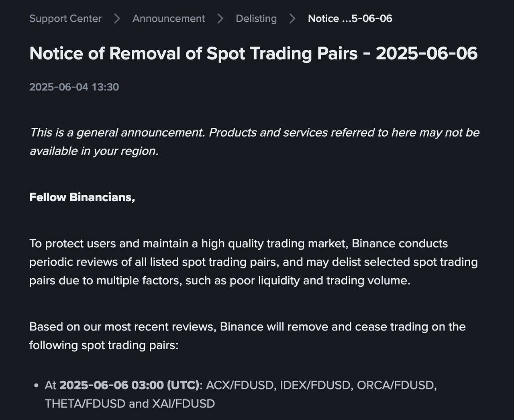Click the italic general announcement disclaimer
This screenshot has height=420, width=514.
click(255, 142)
